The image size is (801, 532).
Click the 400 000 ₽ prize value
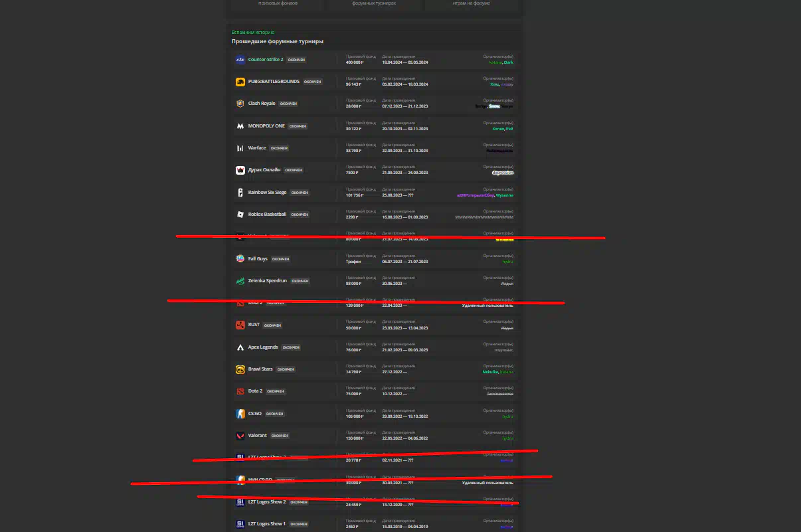pos(355,62)
